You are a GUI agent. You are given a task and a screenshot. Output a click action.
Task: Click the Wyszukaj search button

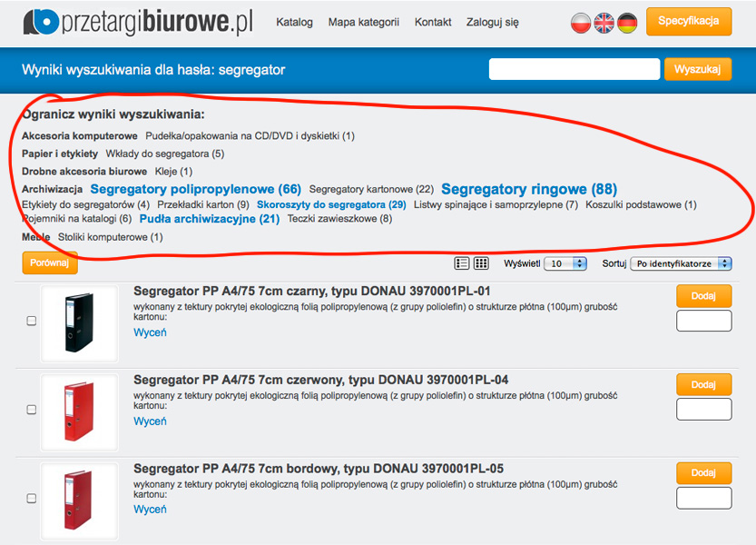pyautogui.click(x=698, y=69)
